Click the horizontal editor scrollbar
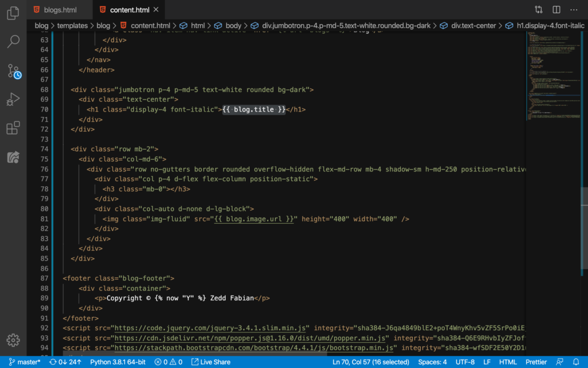The image size is (588, 368). tap(195, 354)
